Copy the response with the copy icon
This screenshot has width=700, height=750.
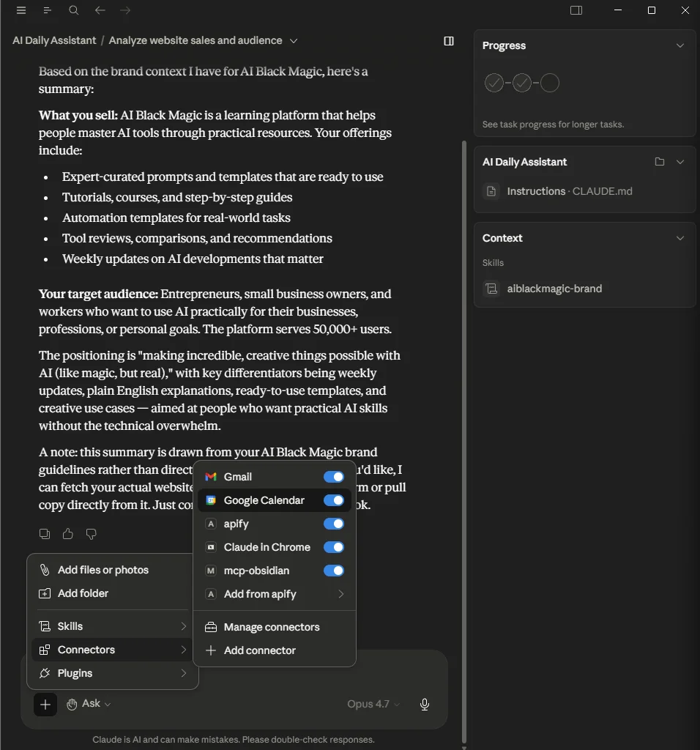tap(45, 534)
